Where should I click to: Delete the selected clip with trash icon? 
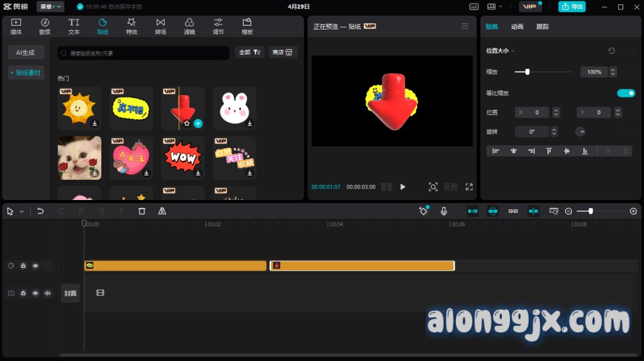point(142,211)
